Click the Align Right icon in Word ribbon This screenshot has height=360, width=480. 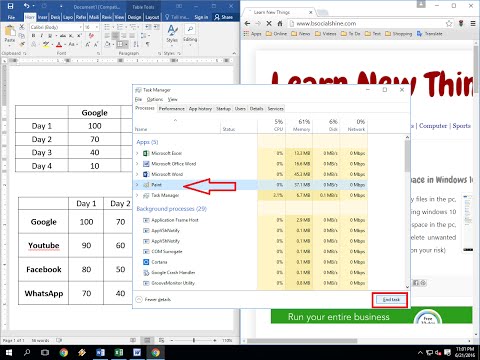[x=124, y=36]
